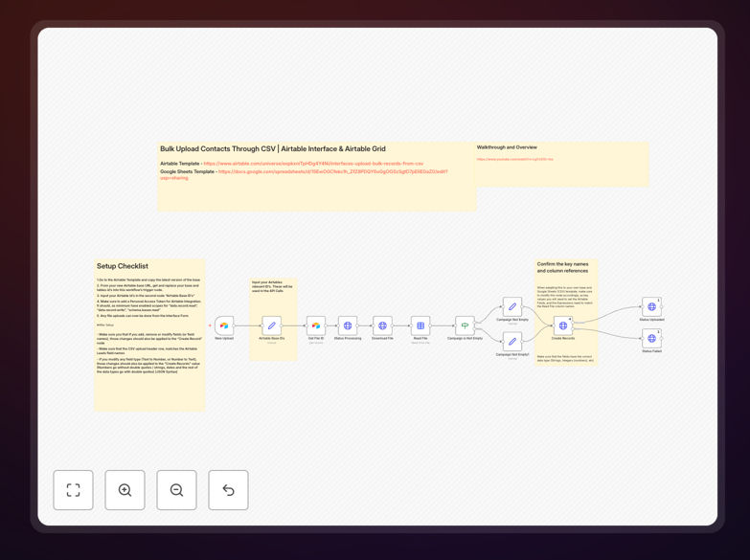Select the New Upload Airtable trigger node
Screen dimensions: 750x560
pos(224,325)
